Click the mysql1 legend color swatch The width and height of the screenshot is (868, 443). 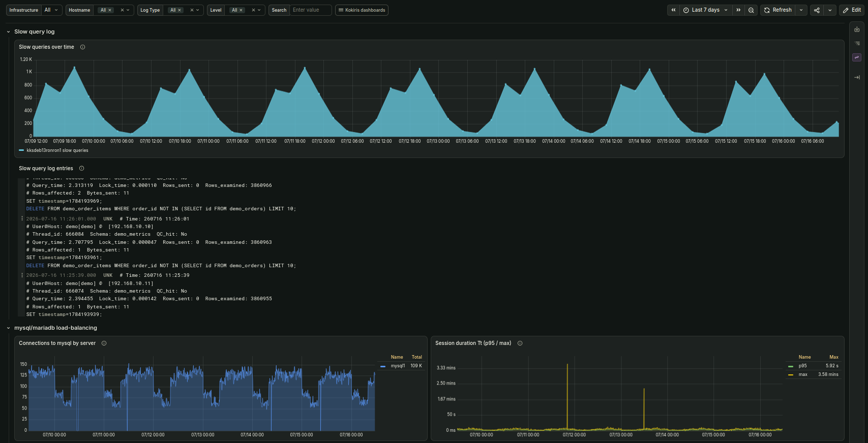(x=383, y=366)
